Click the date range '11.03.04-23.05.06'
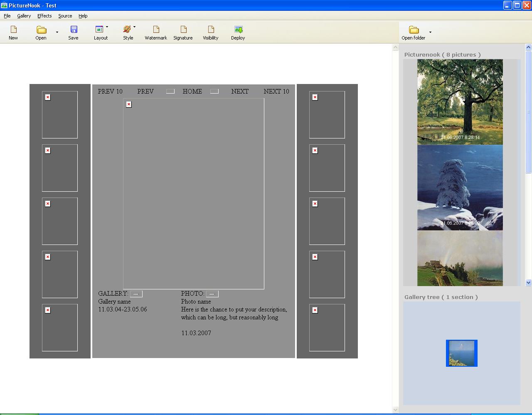The image size is (532, 415). point(123,309)
